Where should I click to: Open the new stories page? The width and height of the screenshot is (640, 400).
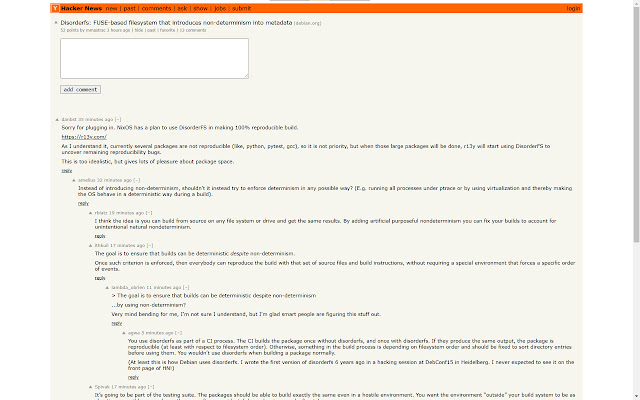[x=111, y=8]
